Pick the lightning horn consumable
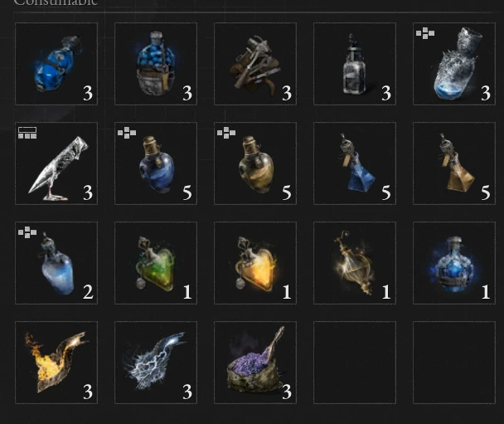This screenshot has height=424, width=504. click(x=156, y=363)
